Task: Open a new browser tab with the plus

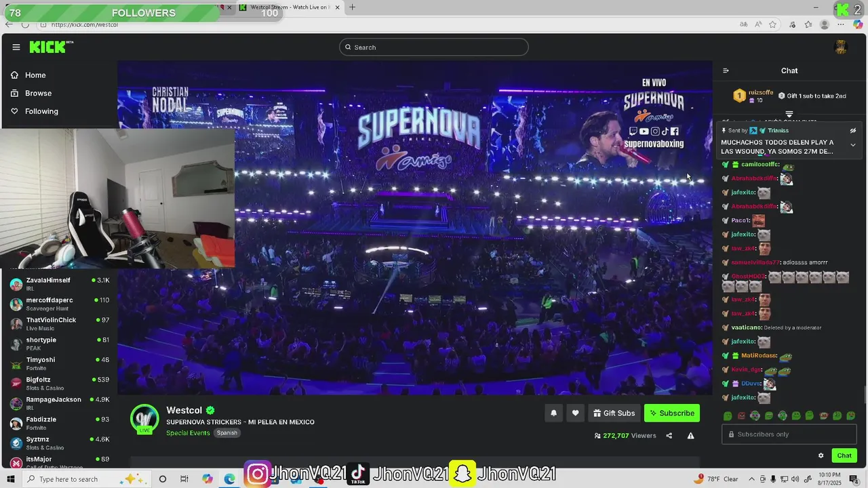Action: 352,7
